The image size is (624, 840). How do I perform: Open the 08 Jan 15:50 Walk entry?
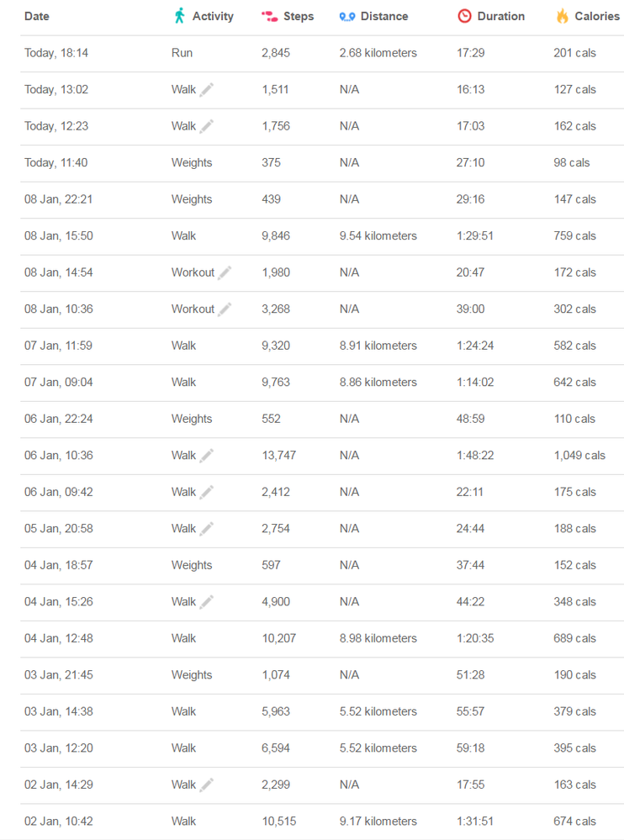322,236
